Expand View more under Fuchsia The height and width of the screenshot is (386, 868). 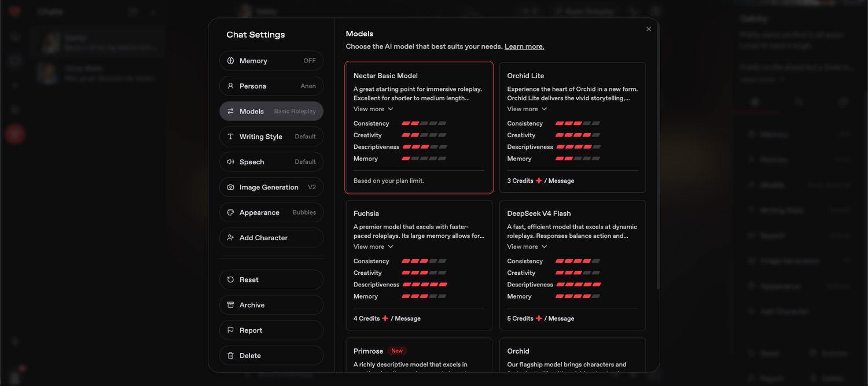pos(373,247)
